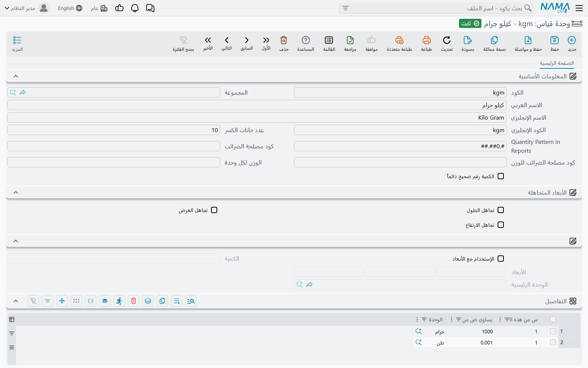Click details grid search icon

(191, 301)
